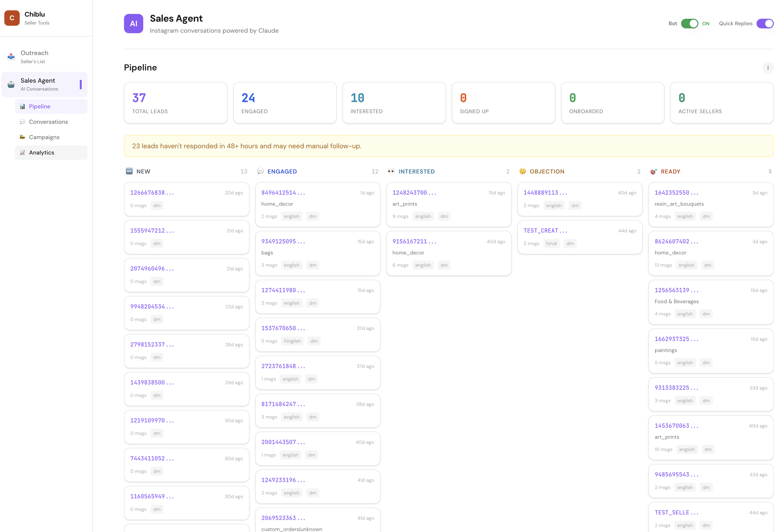Viewport: 782px width, 532px height.
Task: Click the Pipeline info icon button
Action: tap(768, 68)
